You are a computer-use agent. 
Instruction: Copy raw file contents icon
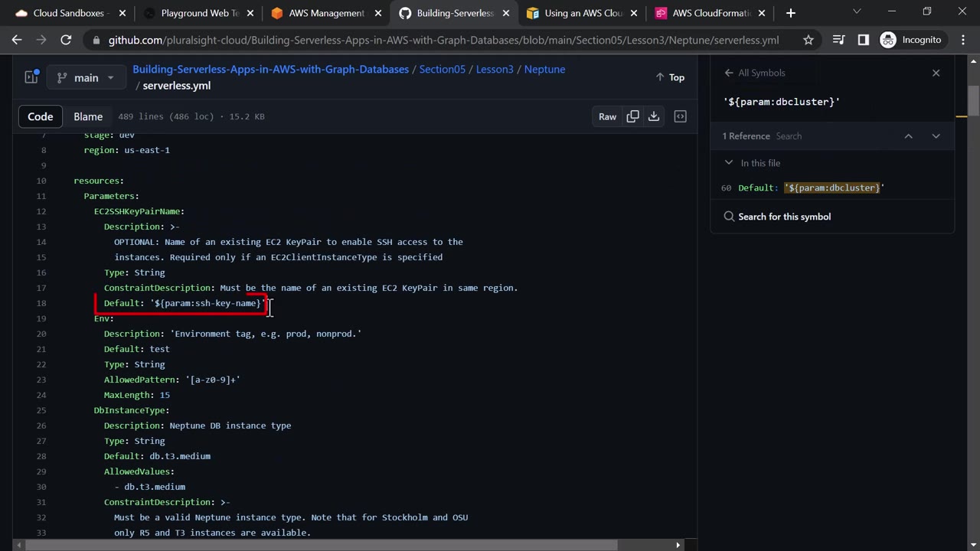point(633,116)
